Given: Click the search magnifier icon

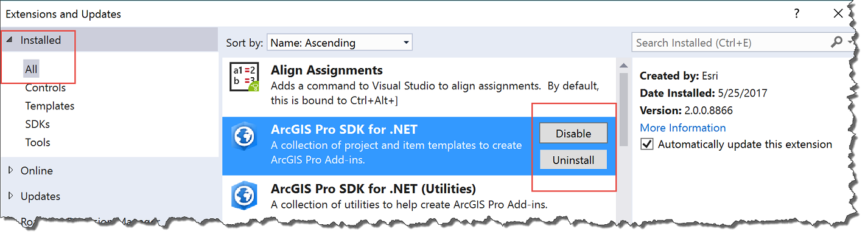Looking at the screenshot, I should 837,42.
